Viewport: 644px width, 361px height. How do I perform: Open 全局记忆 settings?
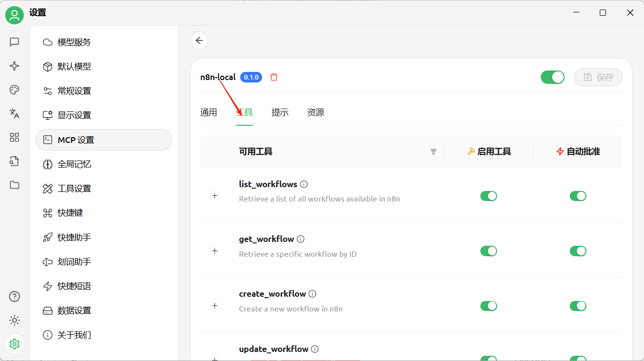(104, 164)
